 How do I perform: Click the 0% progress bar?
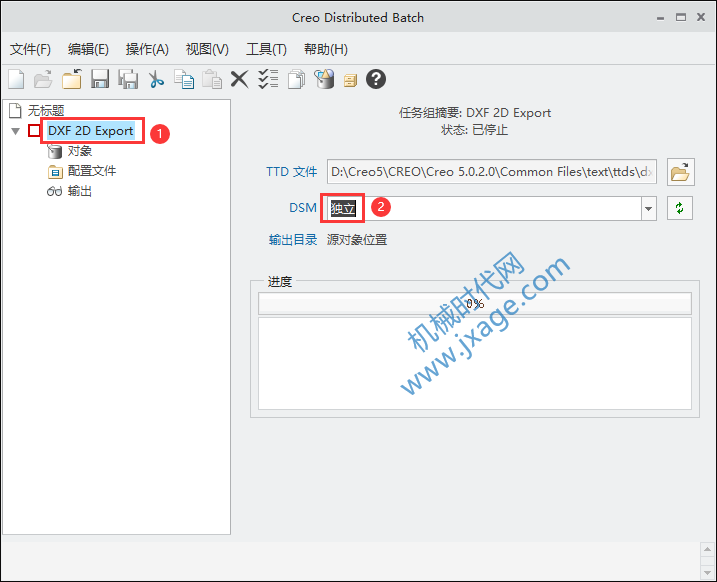tap(475, 304)
